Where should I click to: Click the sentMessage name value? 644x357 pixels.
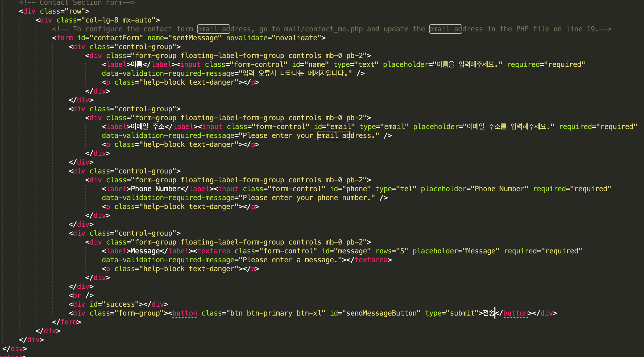coord(195,38)
